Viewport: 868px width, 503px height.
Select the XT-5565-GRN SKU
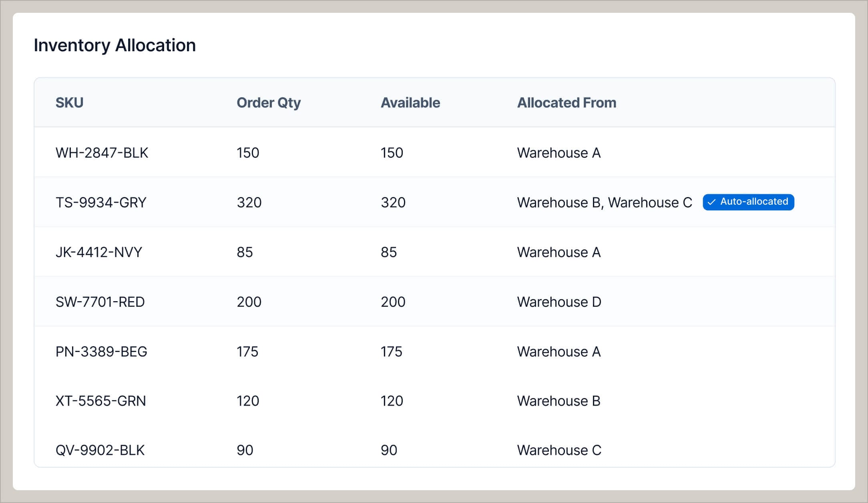[x=100, y=401]
